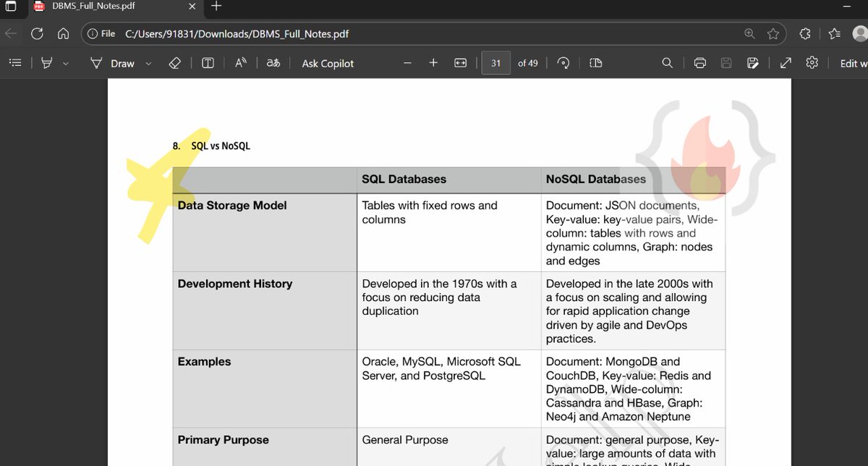
Task: Activate the Draw tool
Action: (112, 63)
